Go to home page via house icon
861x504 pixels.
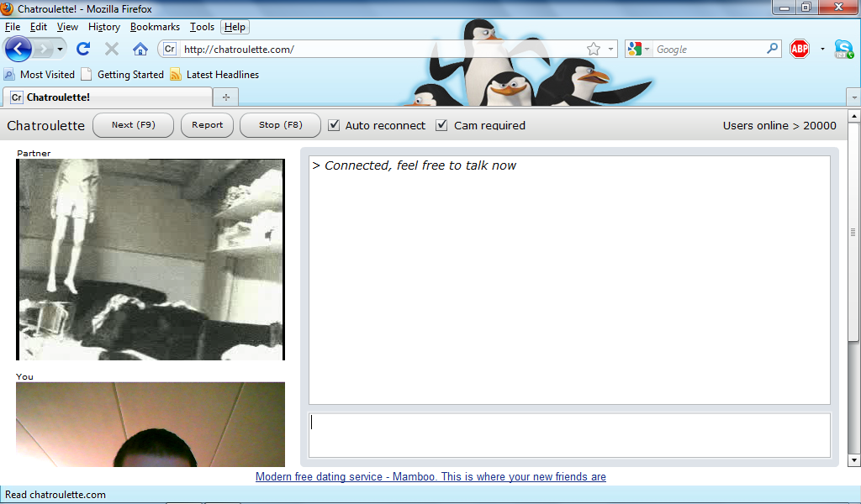pos(140,49)
